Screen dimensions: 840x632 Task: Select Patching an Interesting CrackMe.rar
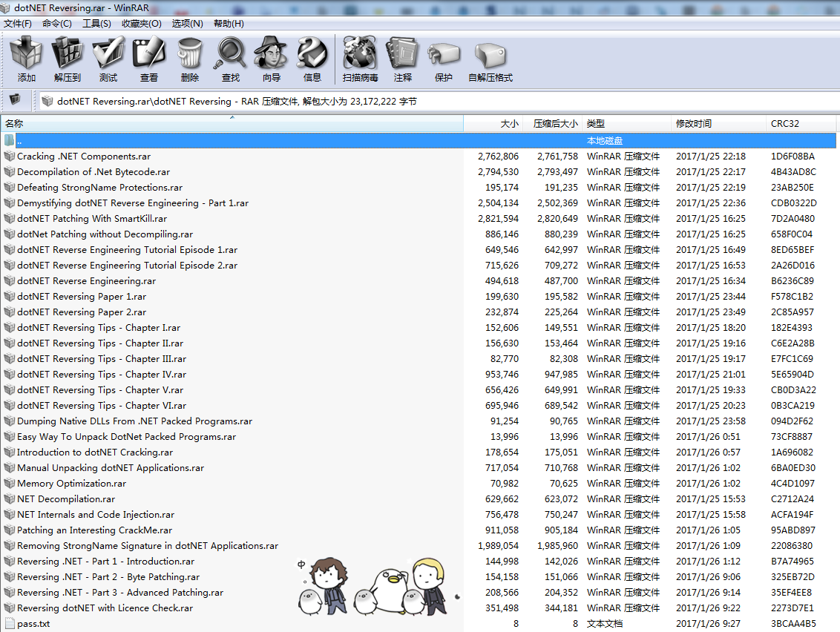(x=95, y=530)
